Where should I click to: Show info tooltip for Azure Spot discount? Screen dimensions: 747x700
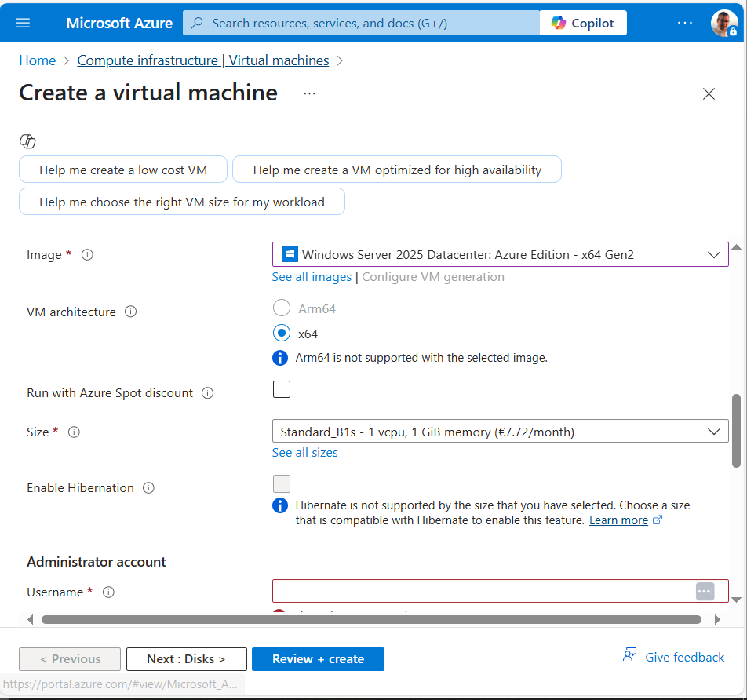pyautogui.click(x=207, y=393)
